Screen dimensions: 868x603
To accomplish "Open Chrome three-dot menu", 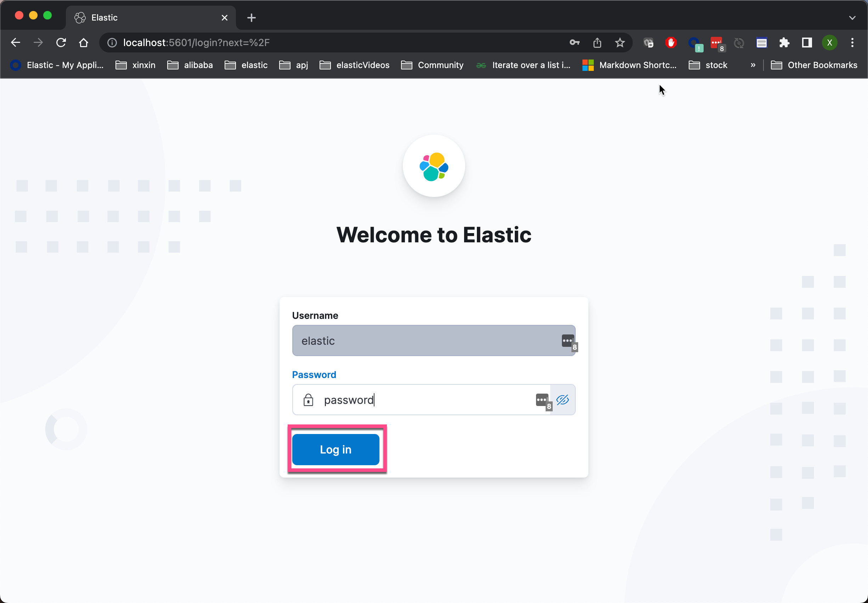I will click(x=852, y=43).
